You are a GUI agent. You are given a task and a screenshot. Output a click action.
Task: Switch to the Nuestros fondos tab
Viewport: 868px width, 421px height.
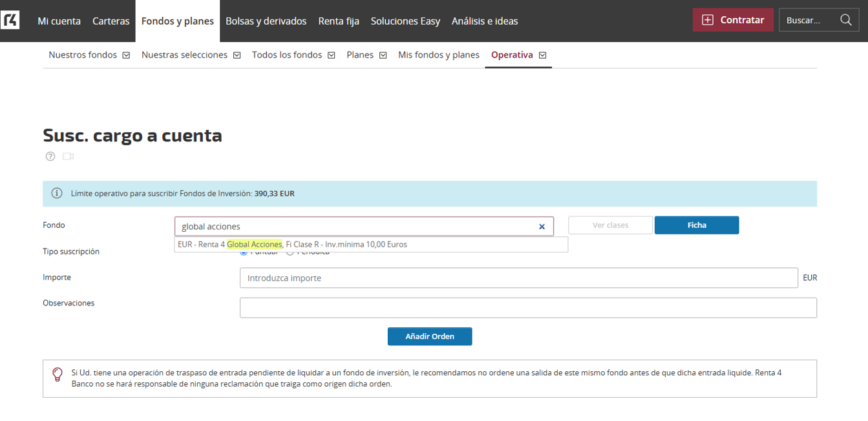[x=83, y=55]
